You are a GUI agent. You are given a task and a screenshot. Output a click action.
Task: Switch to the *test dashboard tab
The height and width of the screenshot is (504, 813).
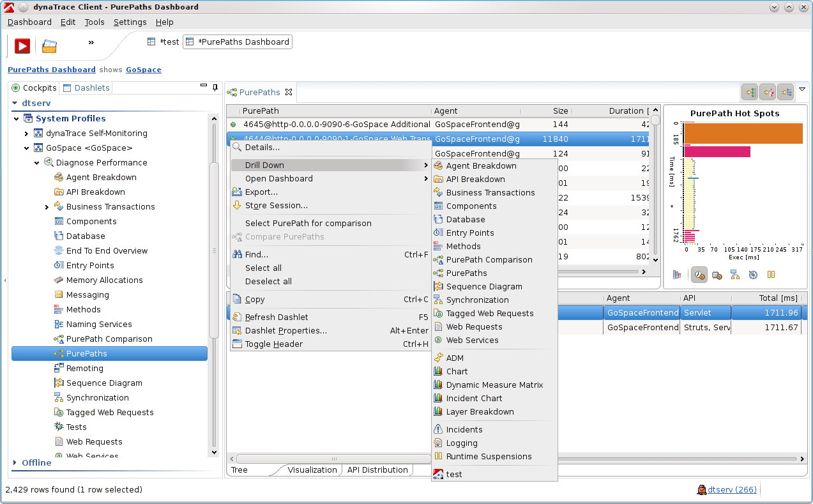click(163, 42)
